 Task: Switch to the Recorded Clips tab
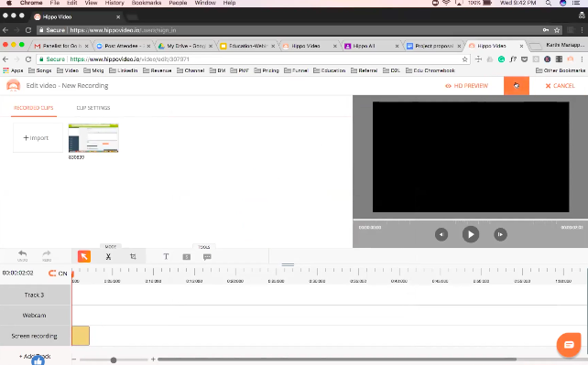point(33,108)
